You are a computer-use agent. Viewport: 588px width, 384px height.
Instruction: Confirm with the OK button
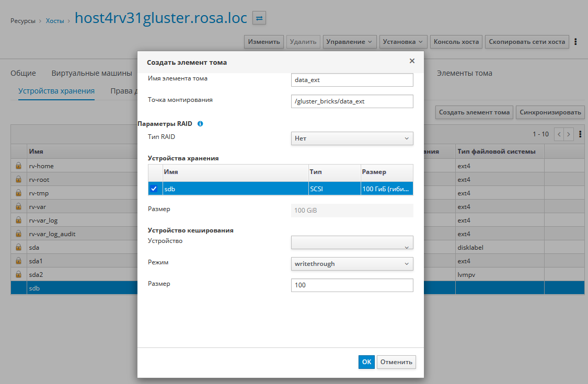[366, 362]
